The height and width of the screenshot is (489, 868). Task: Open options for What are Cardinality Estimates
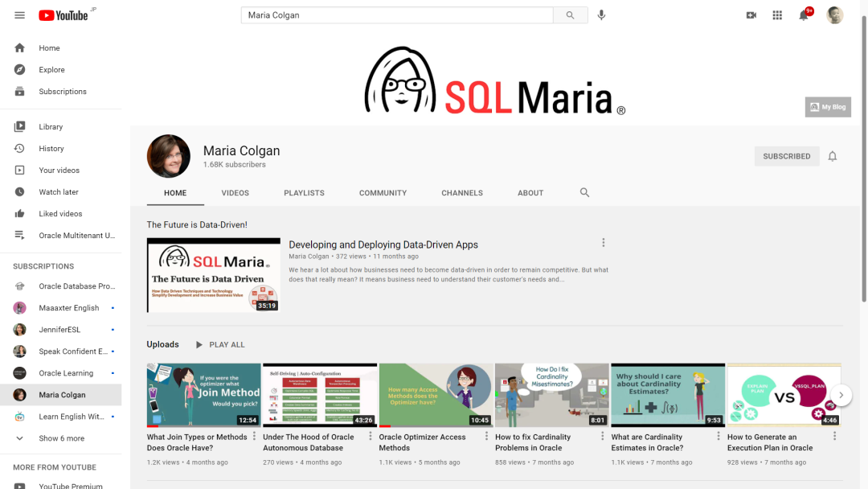[719, 437]
